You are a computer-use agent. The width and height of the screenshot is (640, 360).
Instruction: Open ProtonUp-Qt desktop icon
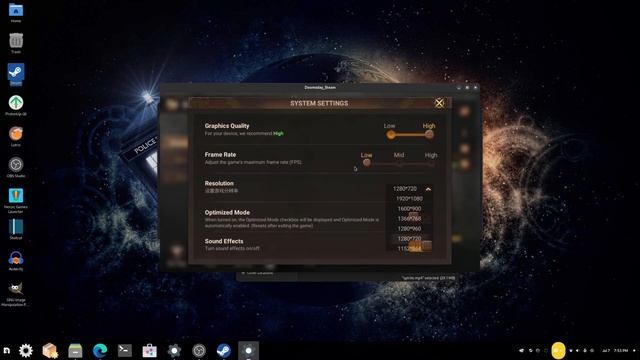(x=16, y=105)
